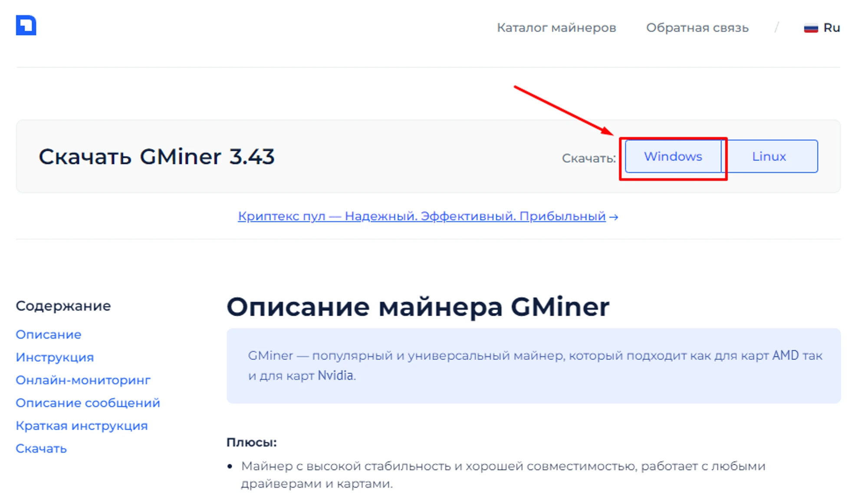Open the Ru language selector
Image resolution: width=868 pixels, height=493 pixels.
pyautogui.click(x=831, y=28)
